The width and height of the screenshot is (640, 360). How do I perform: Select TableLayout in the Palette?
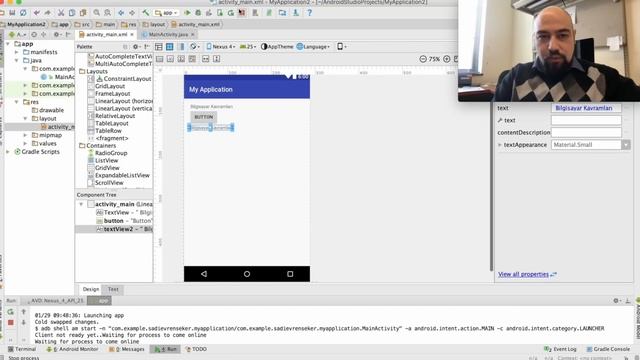(x=108, y=123)
